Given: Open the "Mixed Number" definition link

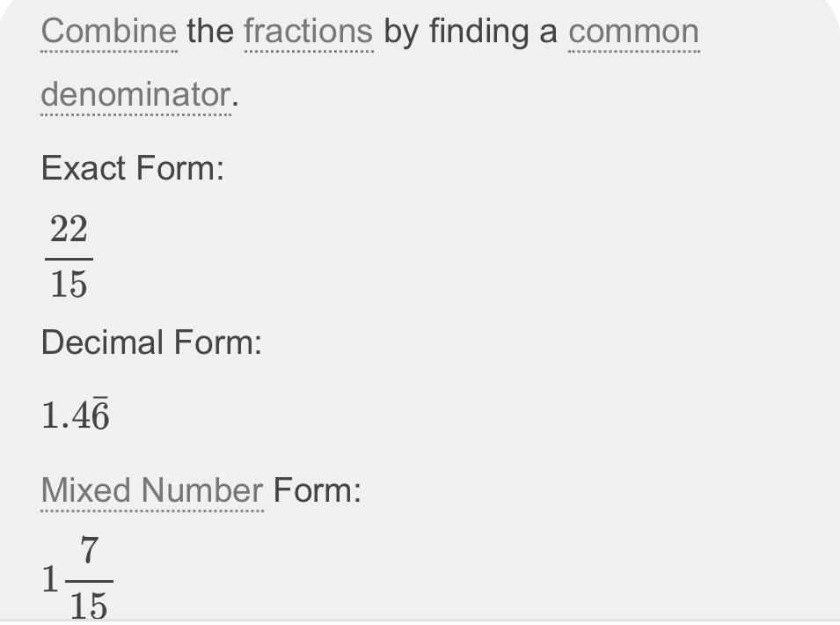Looking at the screenshot, I should coord(152,490).
